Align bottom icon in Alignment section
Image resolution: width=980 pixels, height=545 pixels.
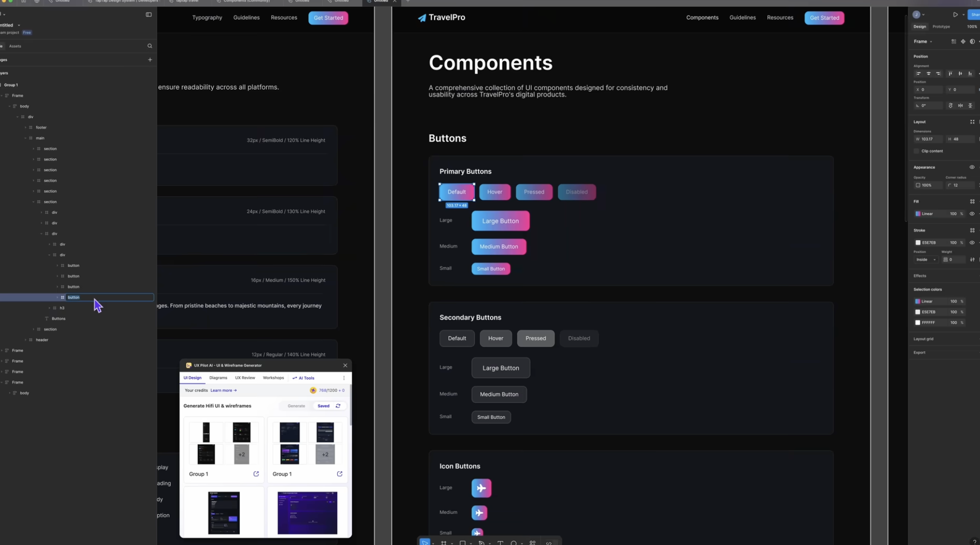pyautogui.click(x=970, y=74)
